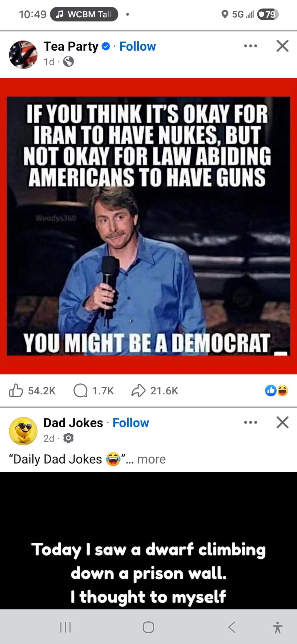Expand Dad Jokes caption with 'more'
297x644 pixels.
pos(151,459)
